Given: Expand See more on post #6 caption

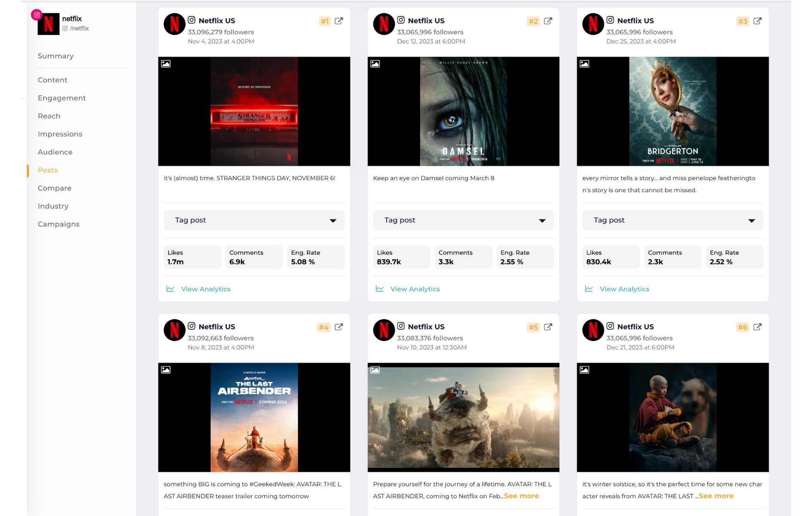Looking at the screenshot, I should [716, 496].
